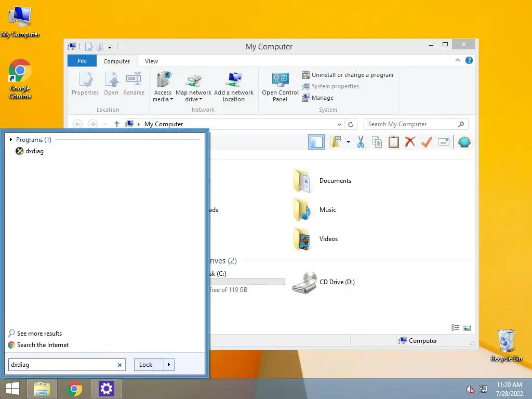Click Manage in the System group
This screenshot has height=399, width=532.
click(x=318, y=98)
